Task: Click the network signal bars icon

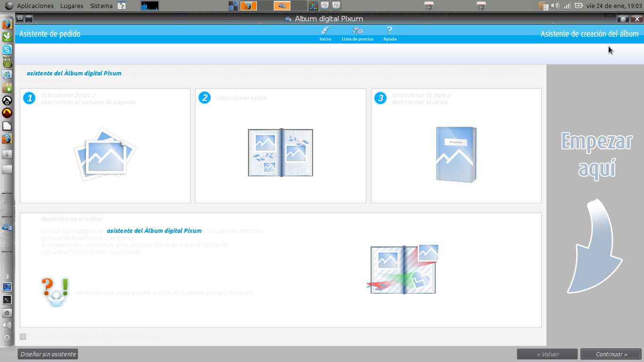Action: tap(567, 6)
